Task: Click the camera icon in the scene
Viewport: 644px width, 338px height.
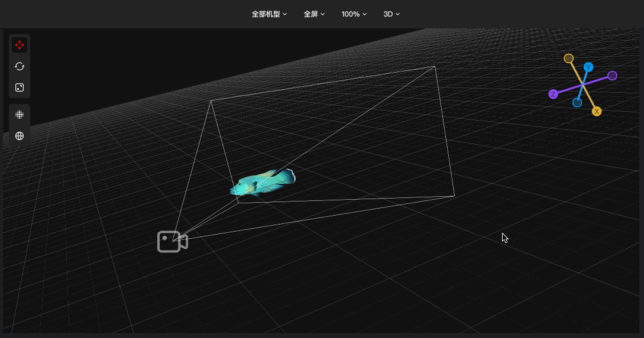Action: coord(173,242)
